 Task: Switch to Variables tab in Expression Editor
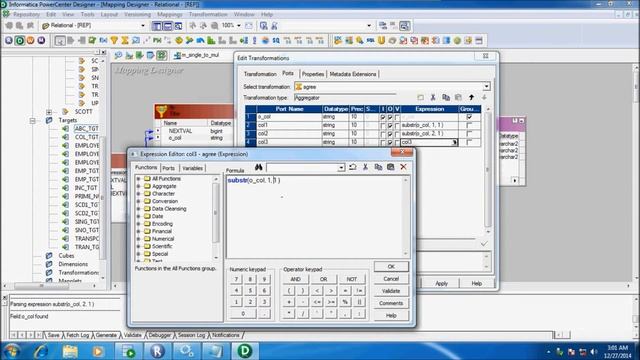coord(192,168)
